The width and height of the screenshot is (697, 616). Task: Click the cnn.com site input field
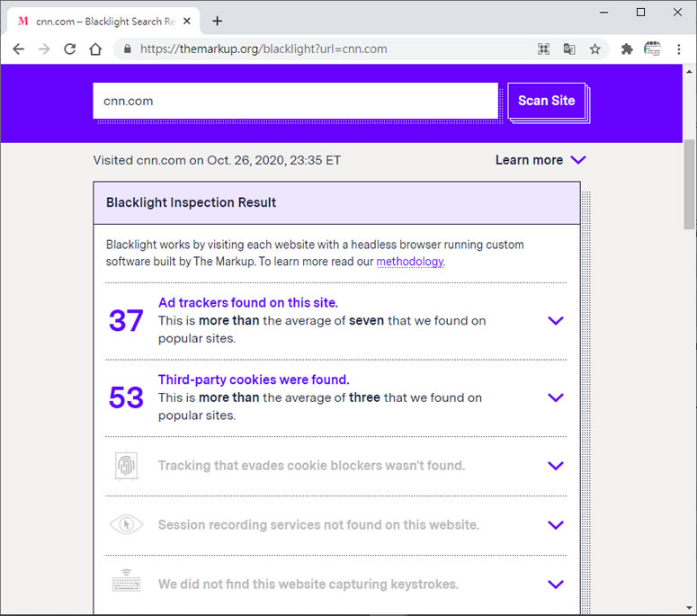(295, 101)
